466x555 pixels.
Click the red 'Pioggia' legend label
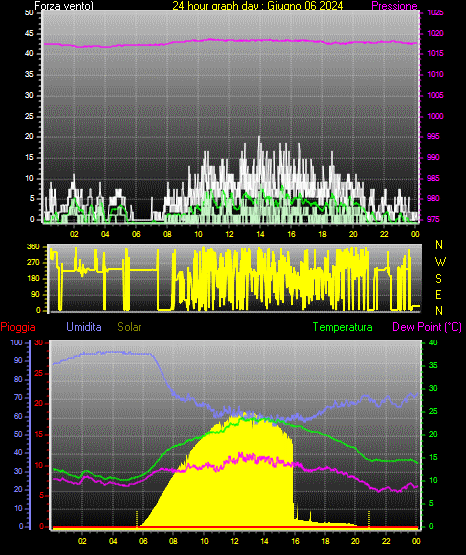(x=18, y=327)
